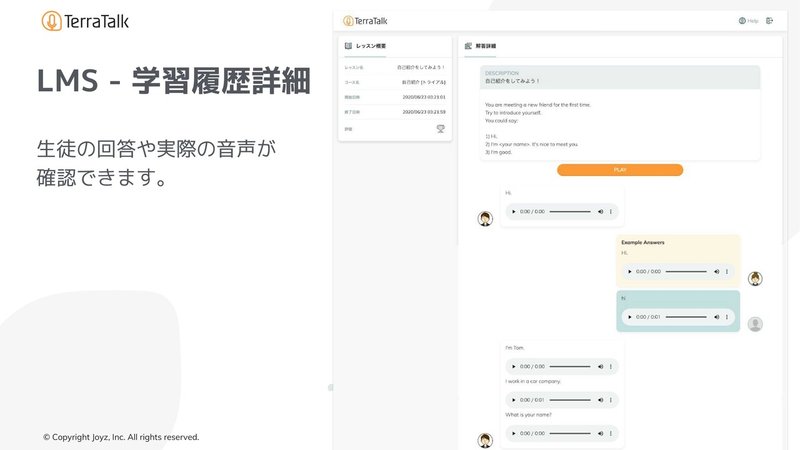This screenshot has width=800, height=450.
Task: Click the TerraTalk logo on the slide
Action: coord(85,21)
